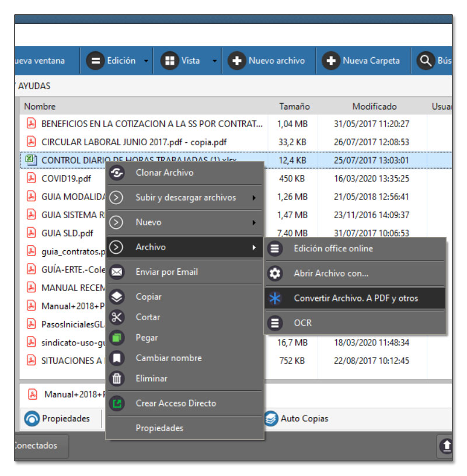Click the Nuevo archivo button label
This screenshot has width=467, height=476.
[x=277, y=61]
